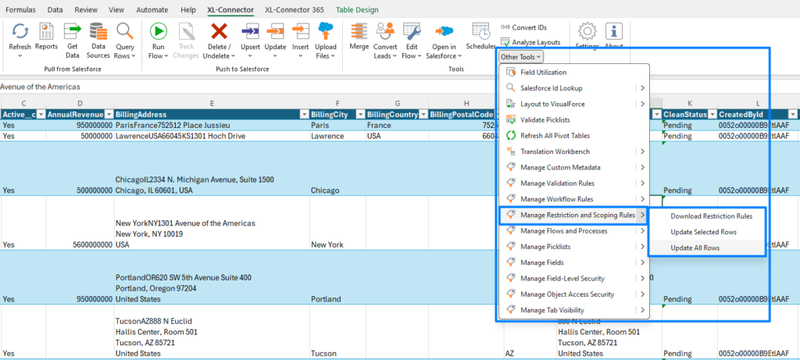
Task: Open the BillingCountry column filter dropdown
Action: [x=423, y=115]
